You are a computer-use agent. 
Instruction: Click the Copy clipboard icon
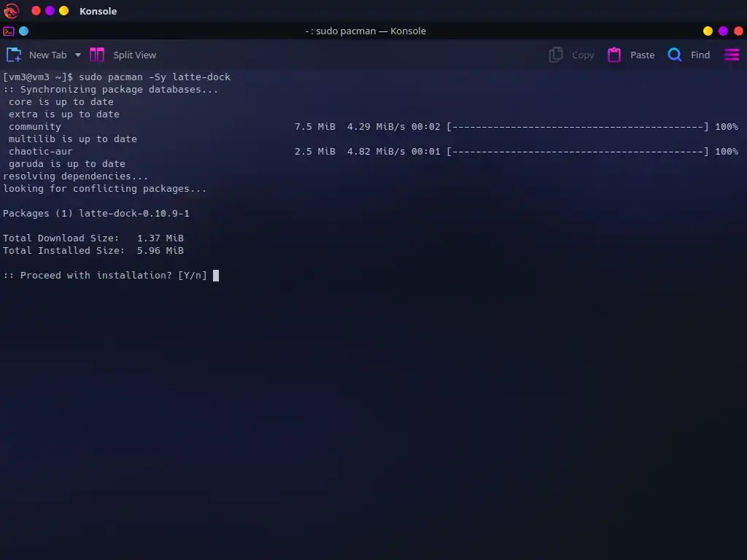(x=555, y=55)
